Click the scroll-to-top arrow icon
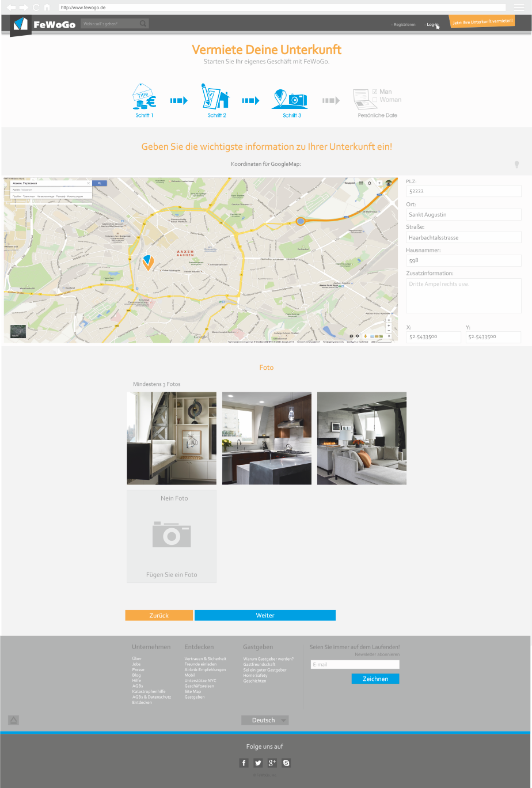Viewport: 532px width, 788px height. (x=14, y=720)
